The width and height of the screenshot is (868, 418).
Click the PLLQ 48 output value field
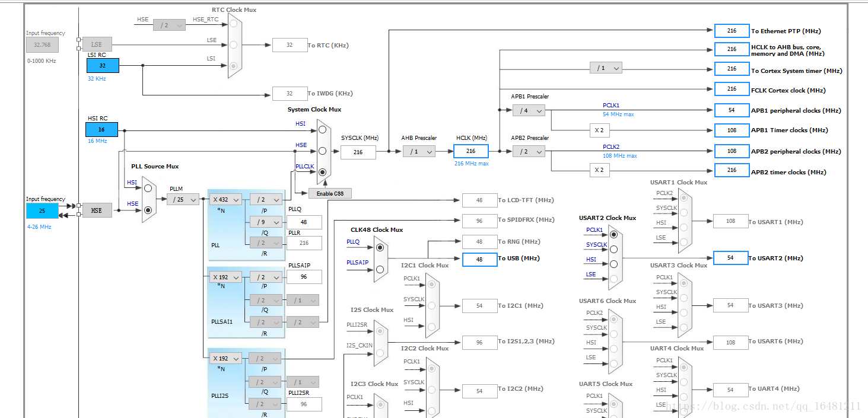pyautogui.click(x=304, y=222)
